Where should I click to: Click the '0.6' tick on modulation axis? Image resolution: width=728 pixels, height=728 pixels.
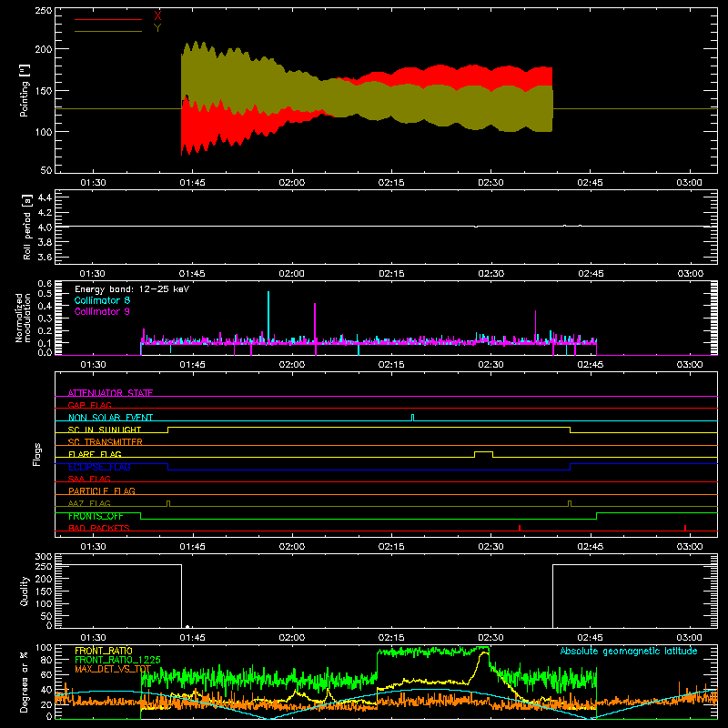(45, 283)
